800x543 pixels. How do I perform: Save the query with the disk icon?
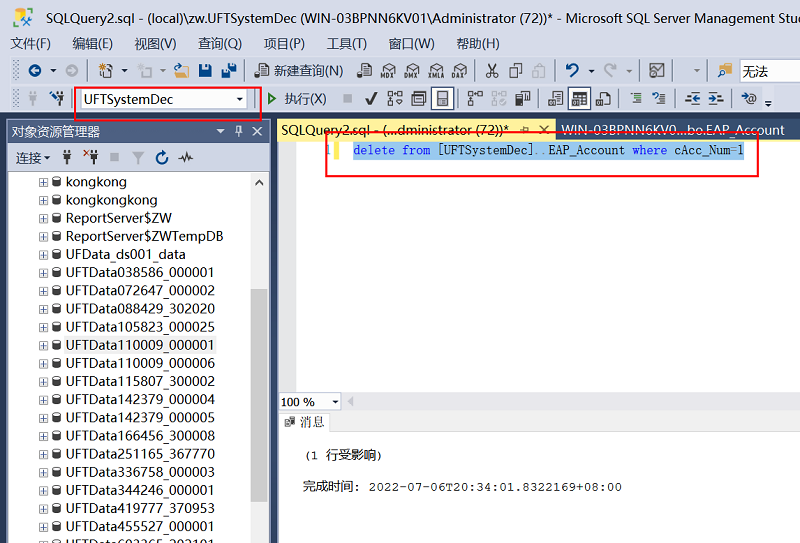pyautogui.click(x=205, y=70)
